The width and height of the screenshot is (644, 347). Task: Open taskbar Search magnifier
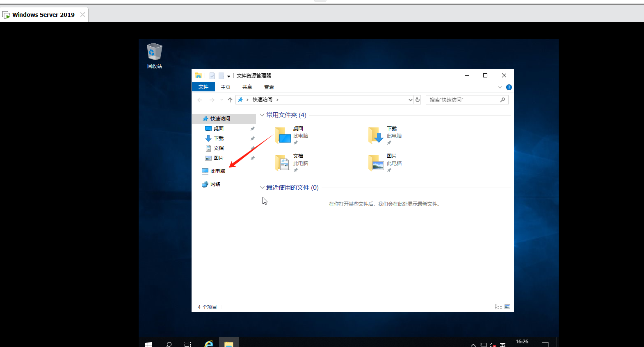click(169, 345)
